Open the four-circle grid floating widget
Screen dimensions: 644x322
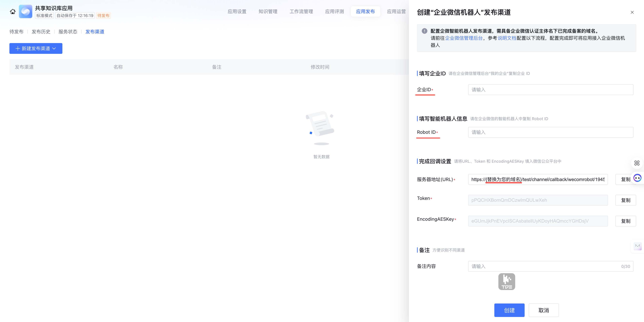pyautogui.click(x=637, y=163)
